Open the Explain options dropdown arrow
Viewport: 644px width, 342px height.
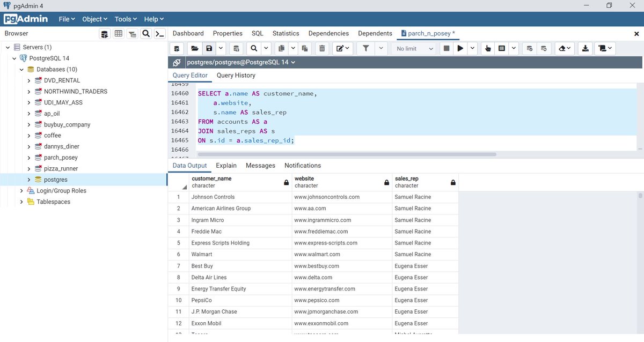point(514,48)
